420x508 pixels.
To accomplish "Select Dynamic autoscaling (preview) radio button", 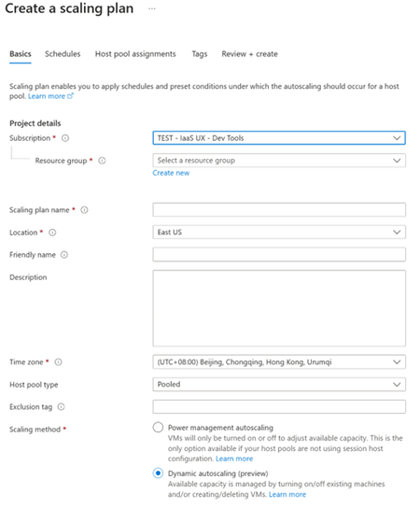I will click(x=158, y=473).
